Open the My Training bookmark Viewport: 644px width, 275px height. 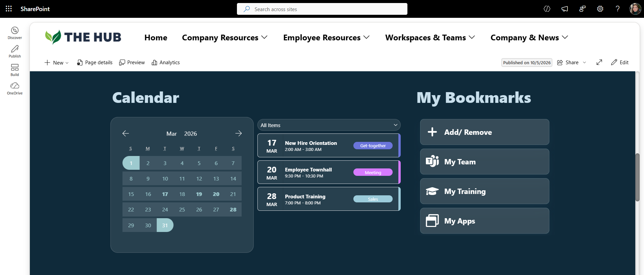click(485, 191)
